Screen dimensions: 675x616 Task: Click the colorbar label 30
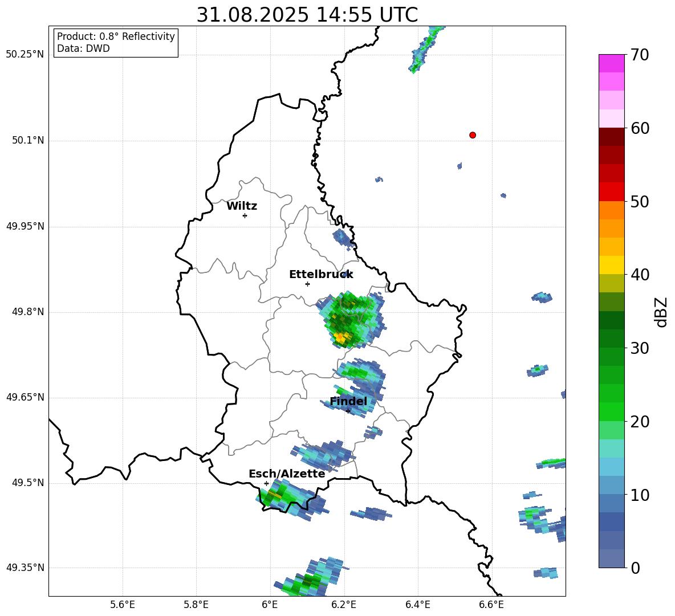pos(640,348)
